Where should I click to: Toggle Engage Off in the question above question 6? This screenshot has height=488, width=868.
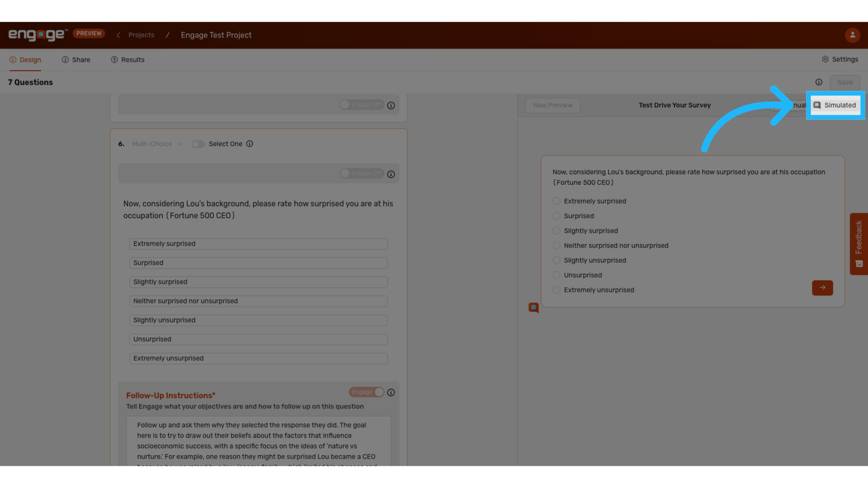tap(362, 105)
